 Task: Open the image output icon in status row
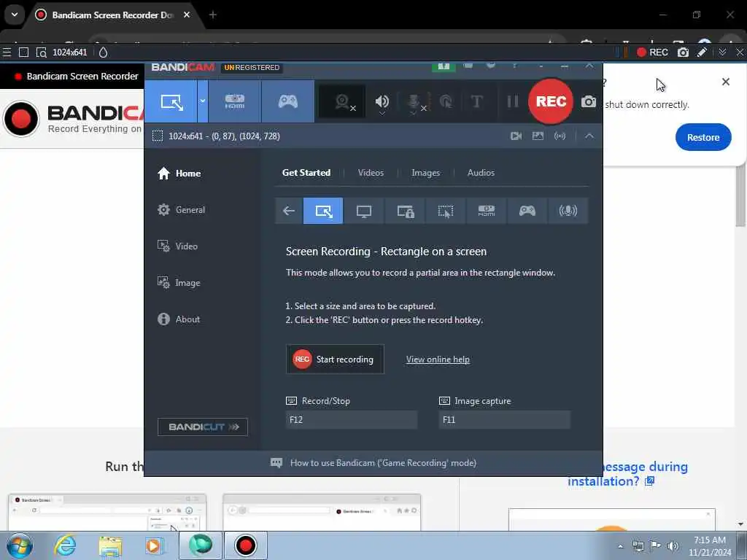[538, 136]
